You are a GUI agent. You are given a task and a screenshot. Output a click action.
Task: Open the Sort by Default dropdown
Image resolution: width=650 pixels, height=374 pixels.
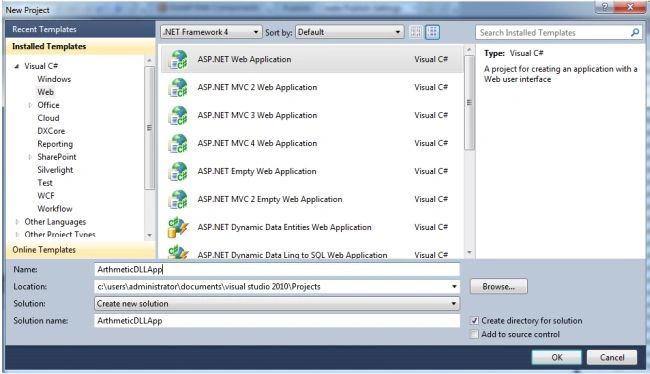point(349,32)
